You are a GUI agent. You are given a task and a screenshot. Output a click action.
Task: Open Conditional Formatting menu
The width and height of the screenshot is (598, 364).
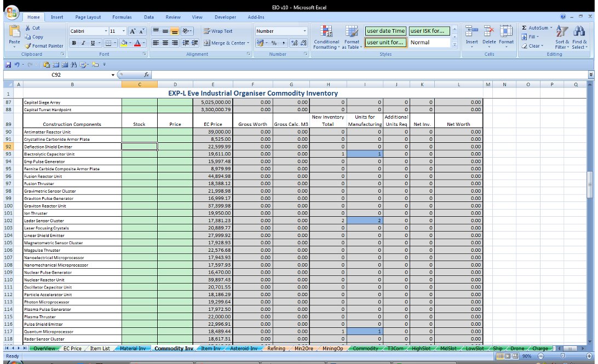(x=326, y=33)
